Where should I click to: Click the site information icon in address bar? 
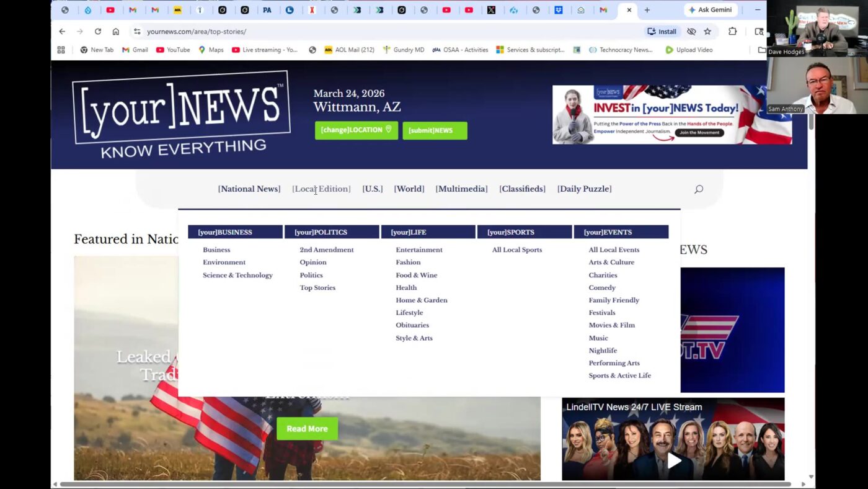(x=137, y=32)
